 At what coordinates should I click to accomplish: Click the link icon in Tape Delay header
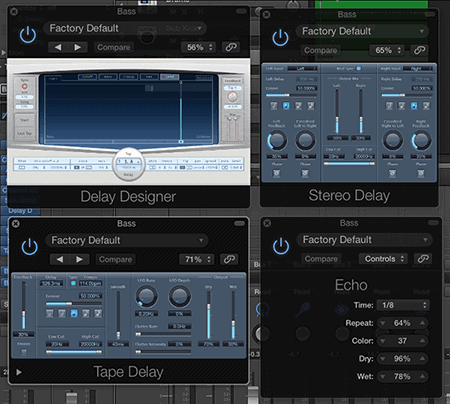coord(229,259)
